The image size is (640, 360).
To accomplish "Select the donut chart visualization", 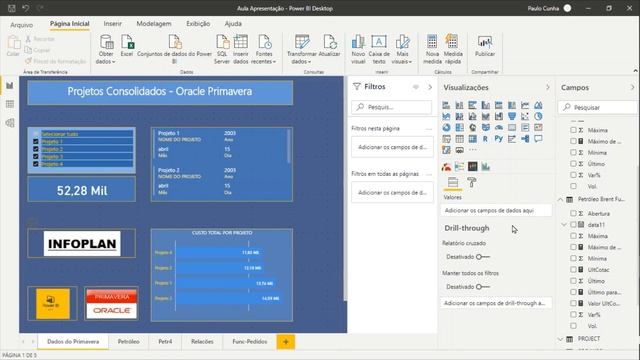I will pos(446,128).
